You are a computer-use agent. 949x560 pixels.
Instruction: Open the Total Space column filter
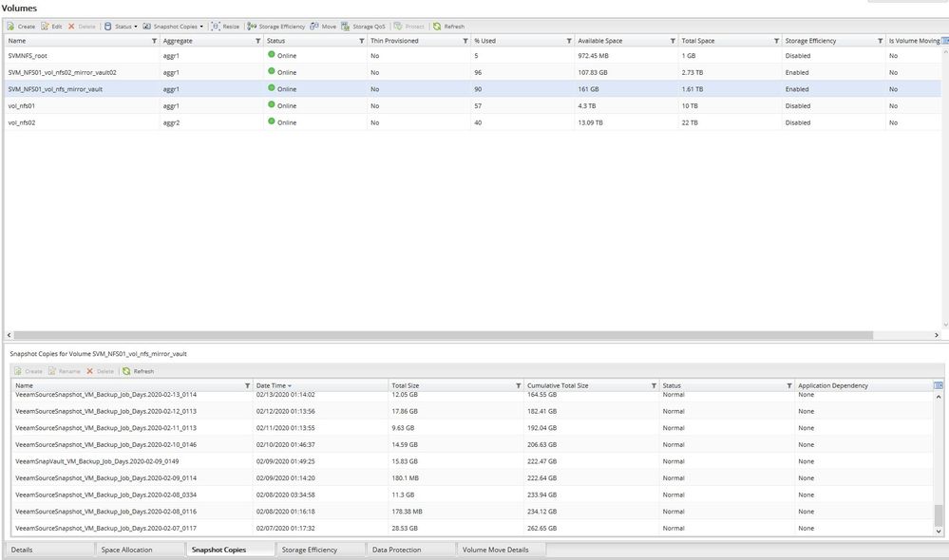776,41
